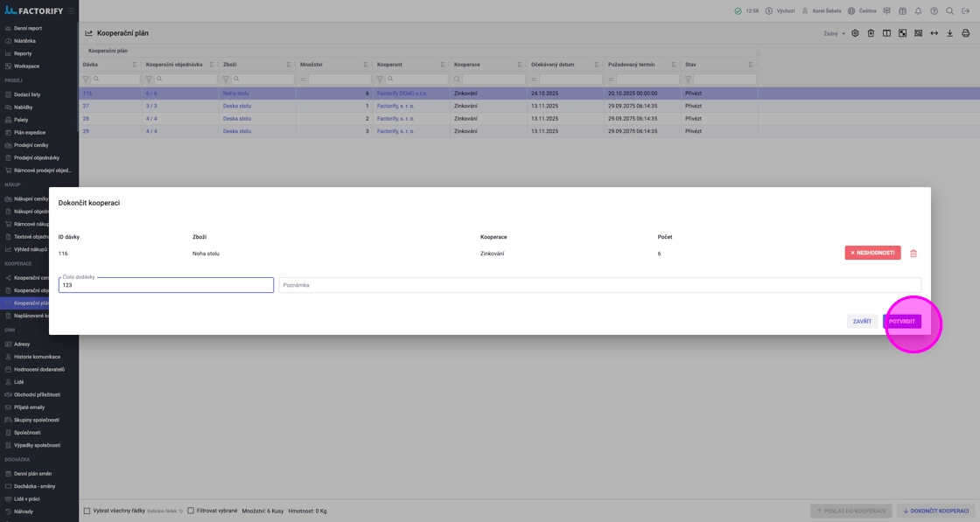
Task: Click Poslat do kooperace button in bottom bar
Action: (851, 511)
